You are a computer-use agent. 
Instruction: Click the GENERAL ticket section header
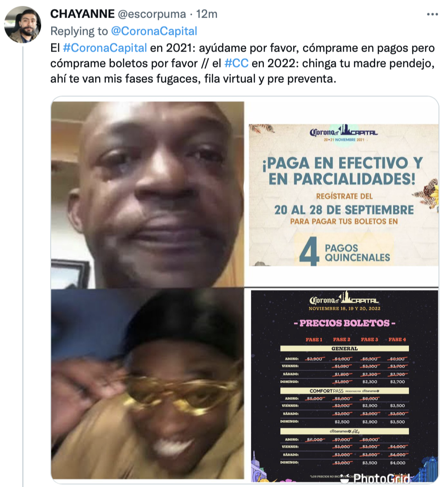tap(344, 349)
